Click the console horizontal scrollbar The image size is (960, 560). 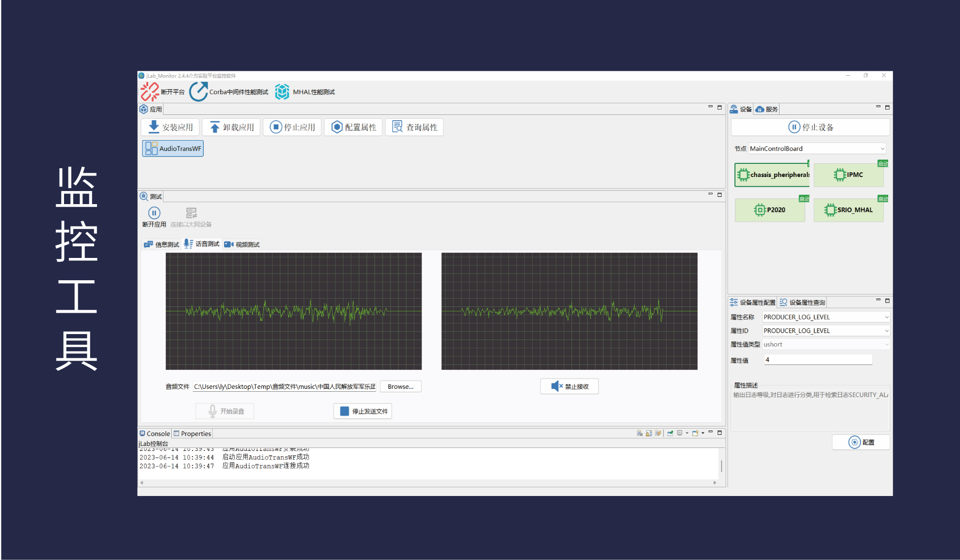pyautogui.click(x=427, y=482)
